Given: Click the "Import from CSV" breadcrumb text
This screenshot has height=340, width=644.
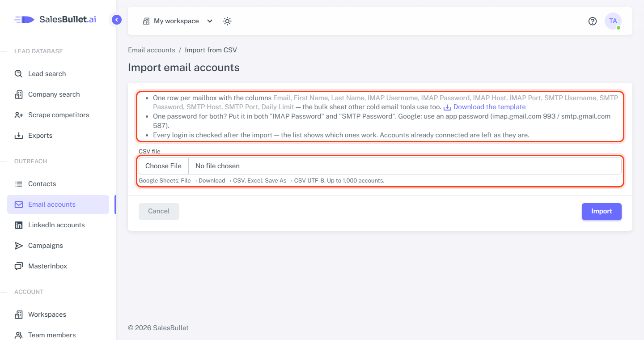Looking at the screenshot, I should pyautogui.click(x=211, y=50).
